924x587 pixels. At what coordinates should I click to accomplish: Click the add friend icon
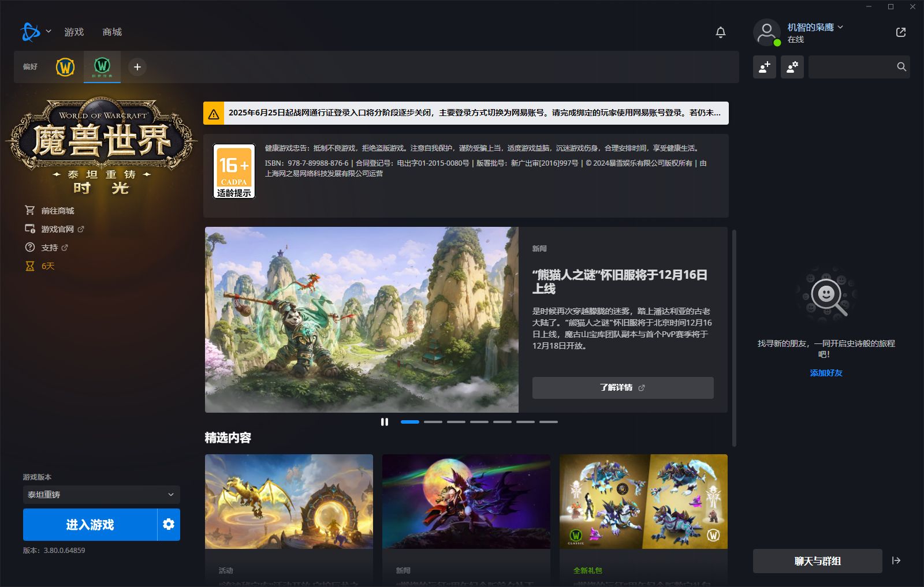(765, 67)
